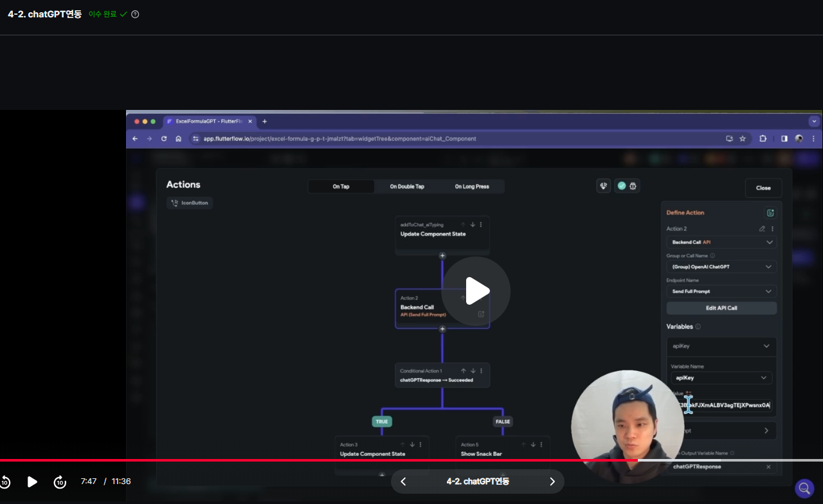Click the IconButton widget chip under Actions
Screen dimensions: 823x504
click(x=190, y=203)
